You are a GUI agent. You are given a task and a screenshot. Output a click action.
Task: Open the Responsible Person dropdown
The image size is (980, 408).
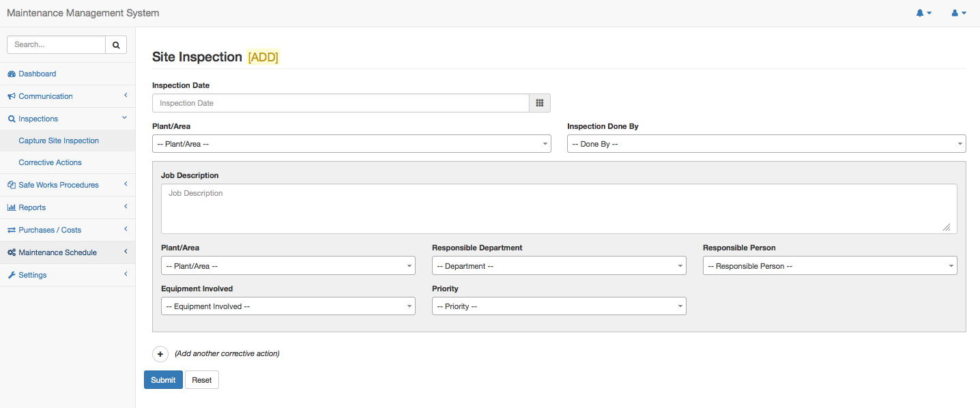[829, 266]
